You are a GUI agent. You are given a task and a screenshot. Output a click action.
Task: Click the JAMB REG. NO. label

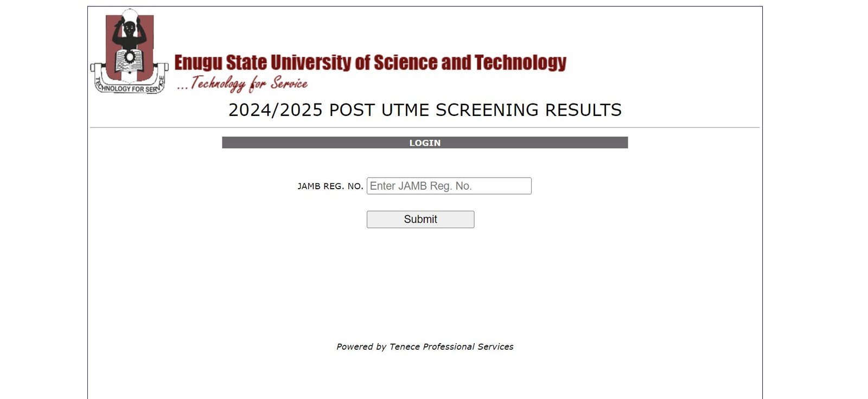point(331,185)
